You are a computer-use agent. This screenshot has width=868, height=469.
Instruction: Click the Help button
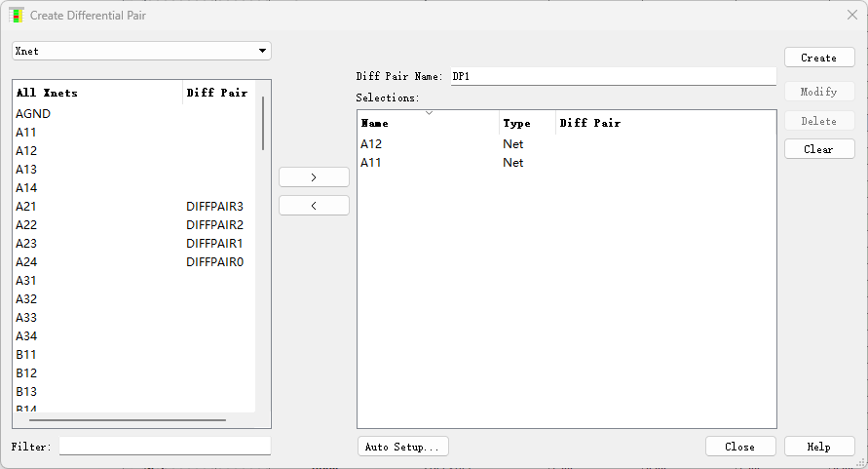pos(819,447)
